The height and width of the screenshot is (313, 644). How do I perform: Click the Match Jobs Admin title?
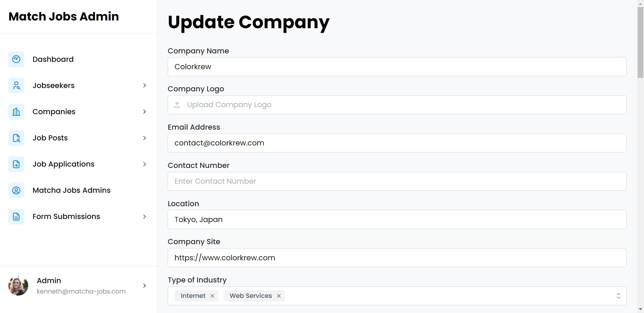click(64, 16)
